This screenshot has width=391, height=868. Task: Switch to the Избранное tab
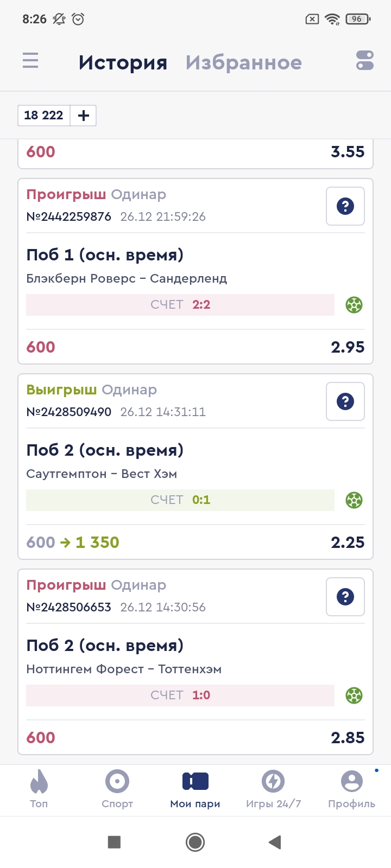(243, 62)
